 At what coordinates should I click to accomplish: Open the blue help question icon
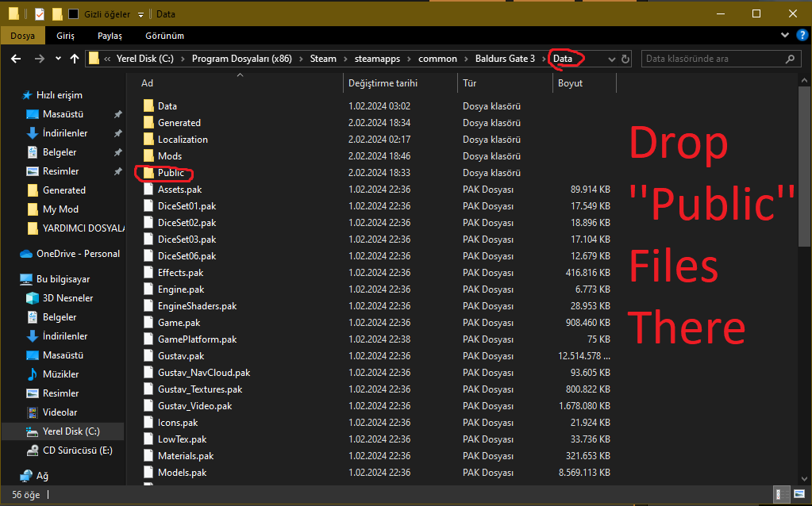click(802, 35)
